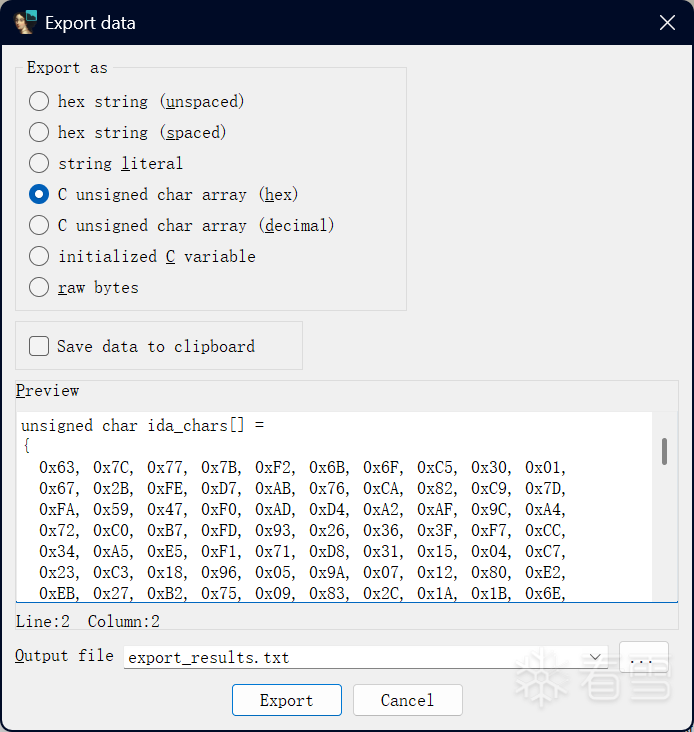The height and width of the screenshot is (732, 694).
Task: Open file browser with the ... button
Action: click(x=643, y=657)
